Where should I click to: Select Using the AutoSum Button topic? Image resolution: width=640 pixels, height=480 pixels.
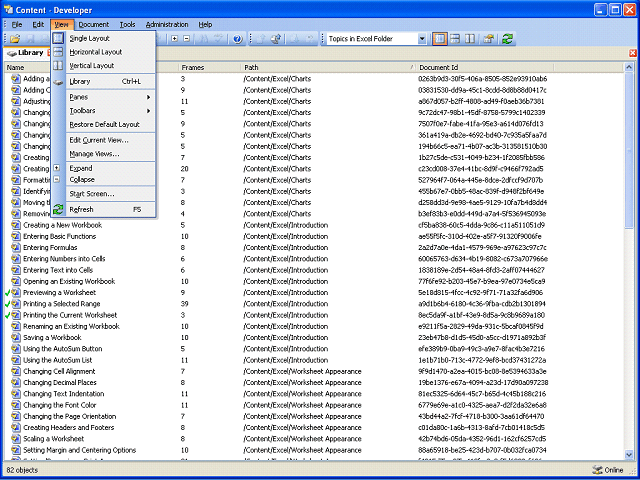(x=62, y=349)
